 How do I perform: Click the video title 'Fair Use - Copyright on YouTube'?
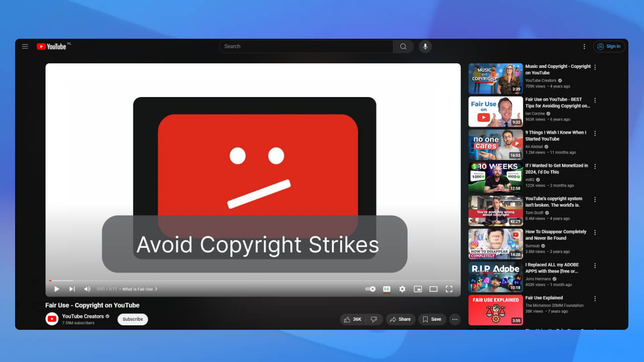click(93, 305)
